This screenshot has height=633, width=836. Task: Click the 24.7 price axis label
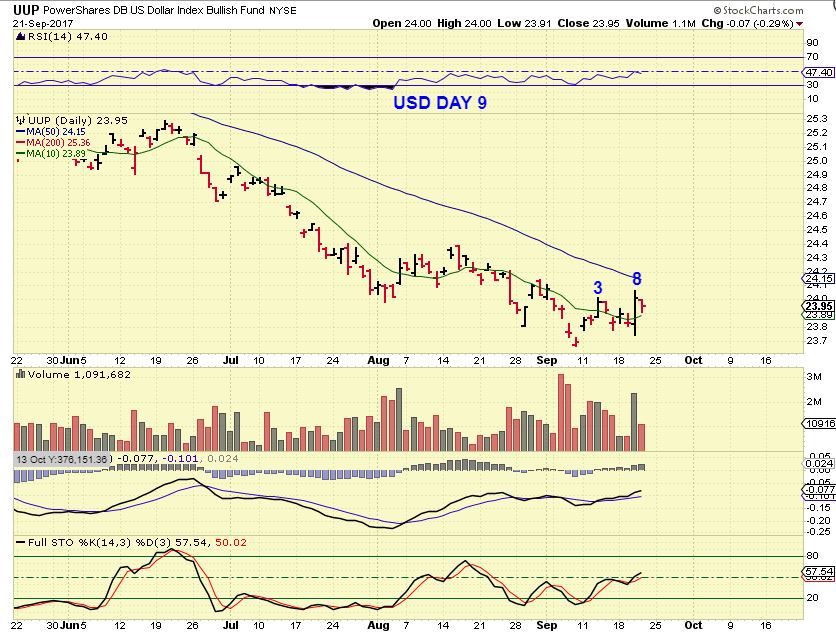pyautogui.click(x=817, y=202)
